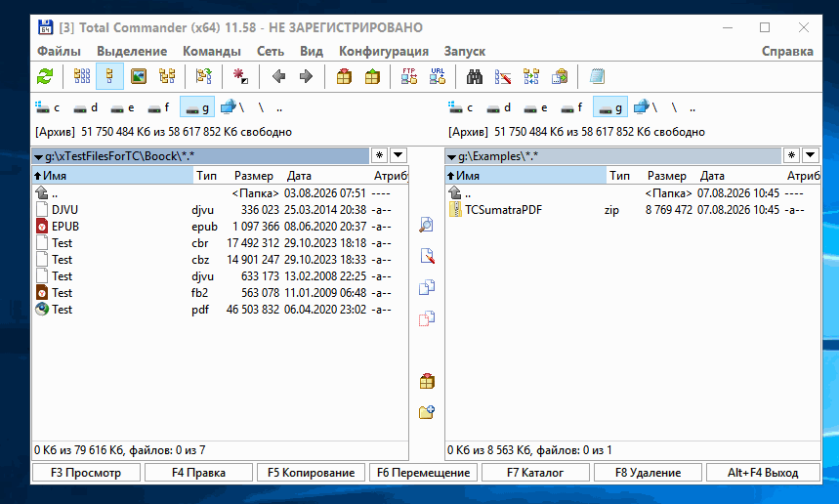Open the Справка menu

coord(787,52)
